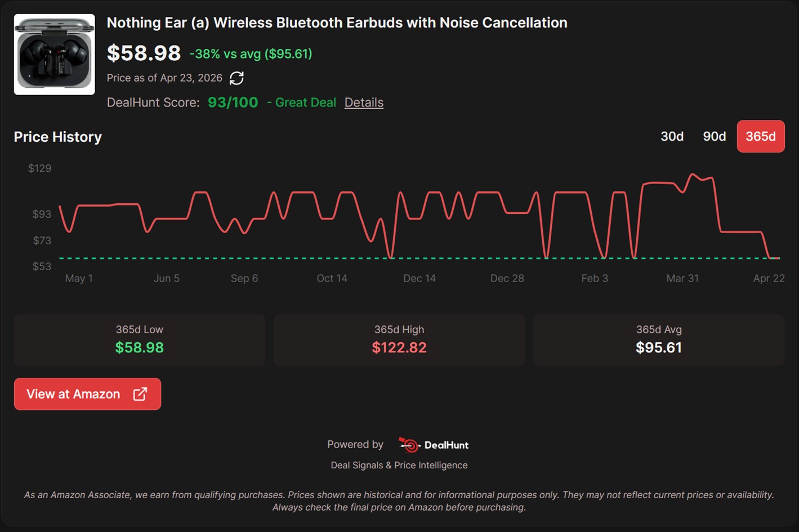
Task: Expand the 365d High stat card
Action: (399, 339)
